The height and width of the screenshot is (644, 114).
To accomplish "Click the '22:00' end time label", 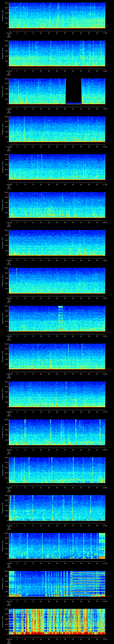I will [105, 223].
